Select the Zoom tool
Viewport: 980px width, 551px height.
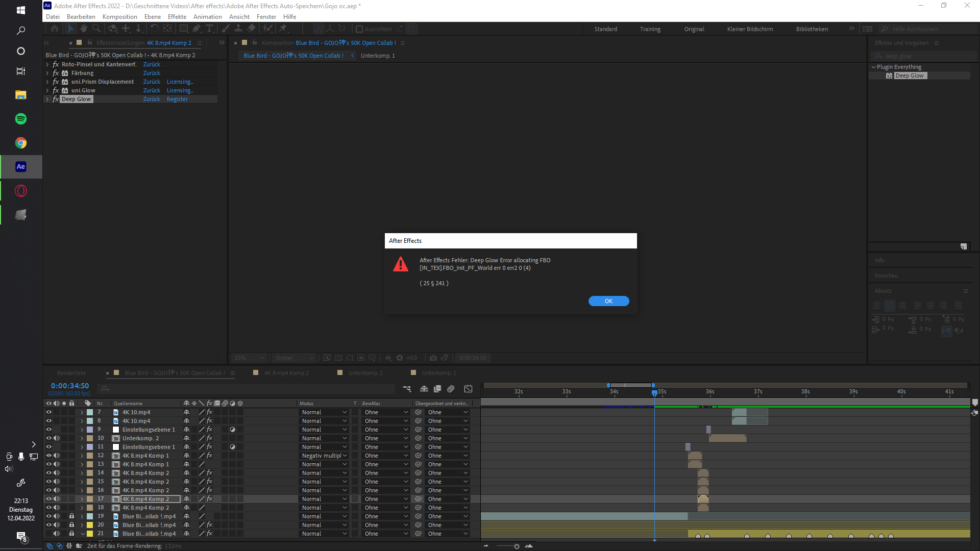(96, 29)
